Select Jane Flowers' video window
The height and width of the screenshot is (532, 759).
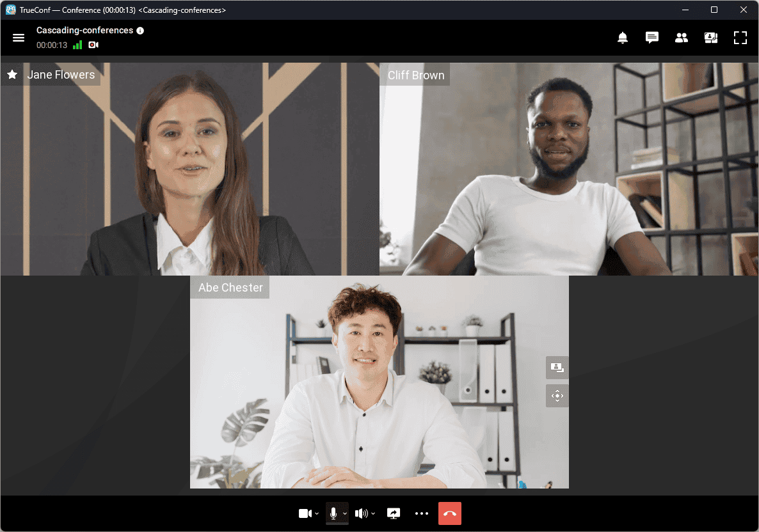(x=189, y=169)
